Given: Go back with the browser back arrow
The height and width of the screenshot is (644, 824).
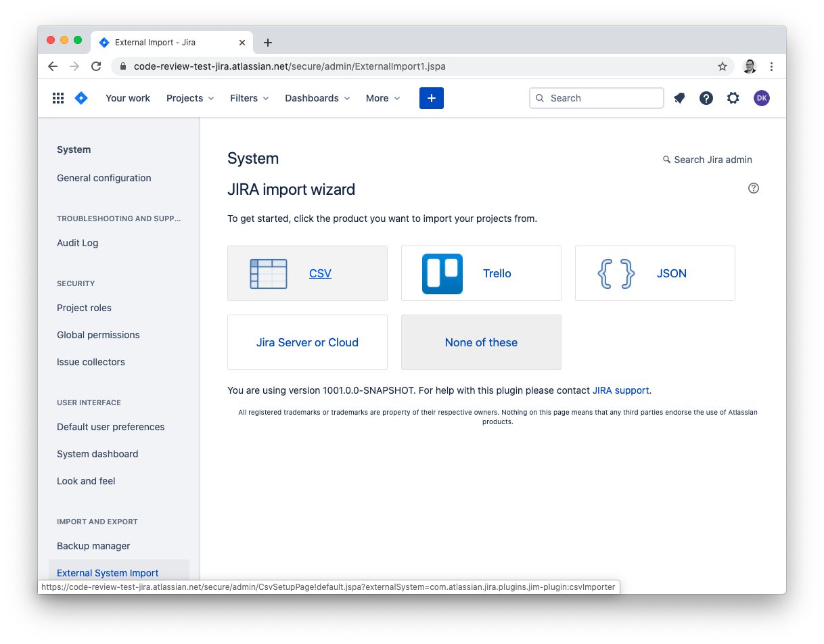Looking at the screenshot, I should (x=53, y=66).
